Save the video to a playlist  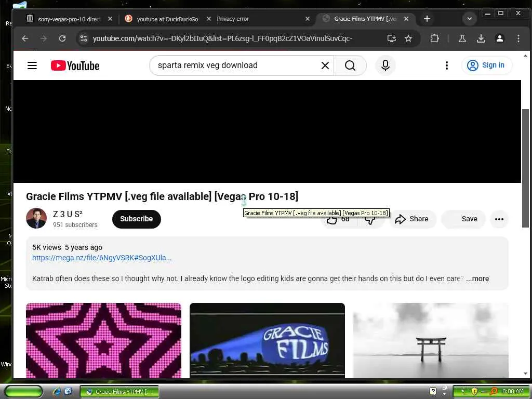click(463, 219)
